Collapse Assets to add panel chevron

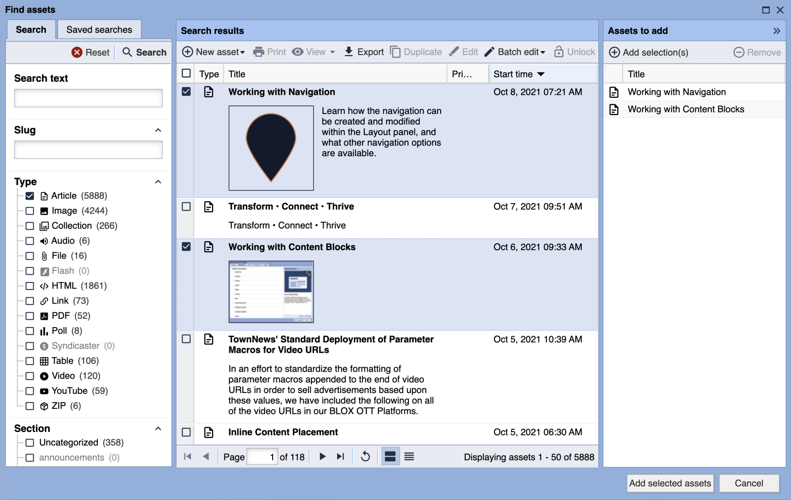pyautogui.click(x=777, y=31)
